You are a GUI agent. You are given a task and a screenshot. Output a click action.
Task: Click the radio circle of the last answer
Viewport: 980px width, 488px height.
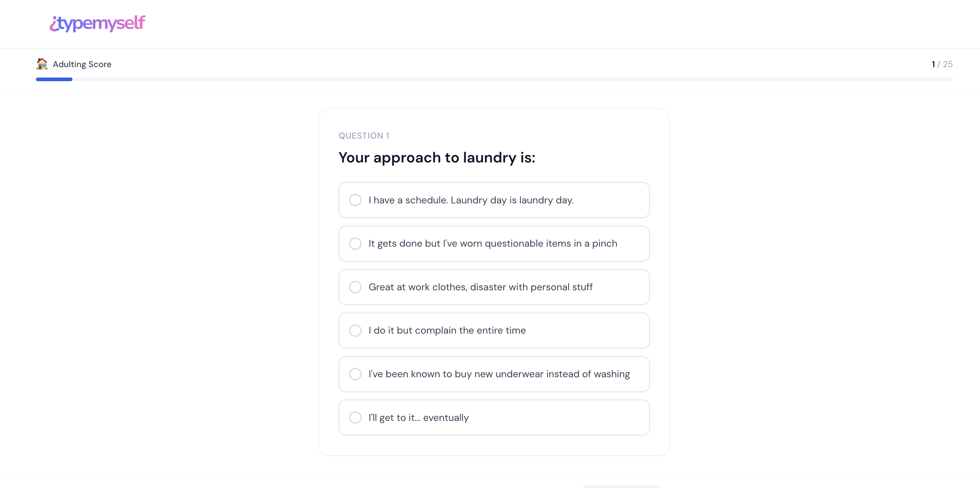pyautogui.click(x=355, y=417)
